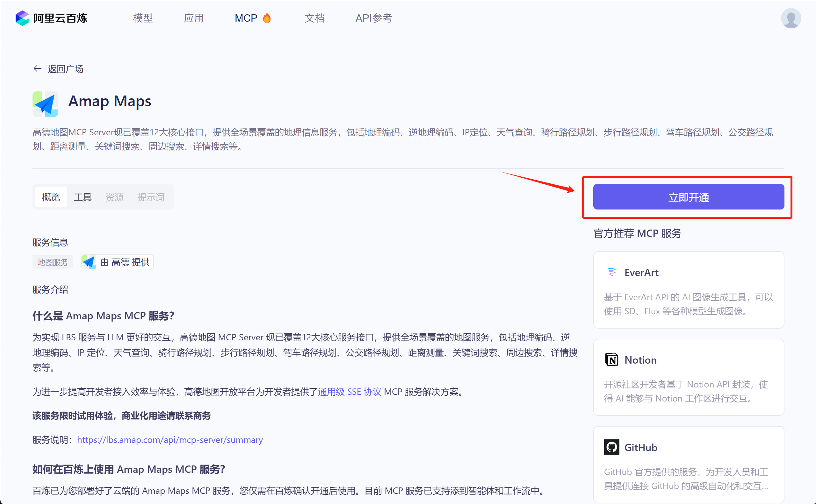
Task: Open the 通用级 SSE 协议 link
Action: (x=349, y=392)
